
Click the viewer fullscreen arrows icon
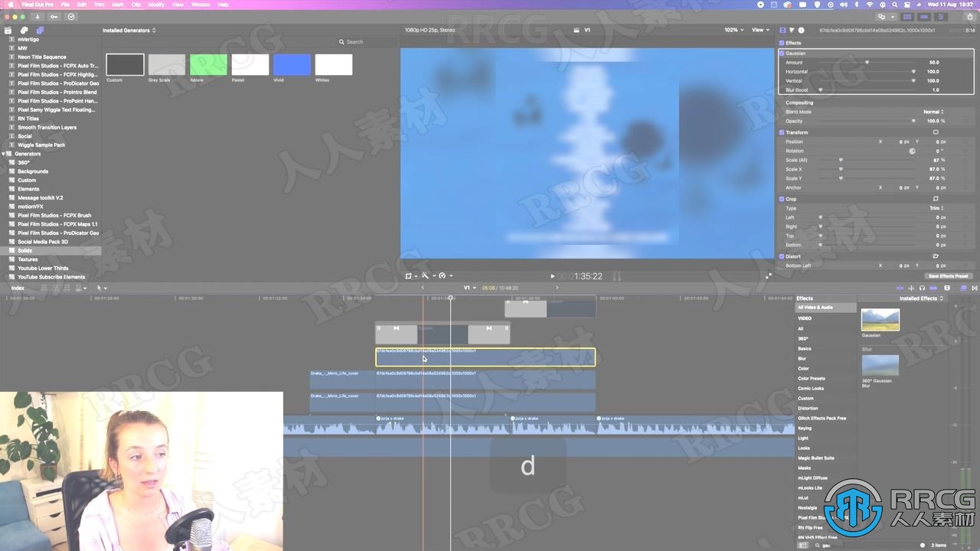pos(769,275)
